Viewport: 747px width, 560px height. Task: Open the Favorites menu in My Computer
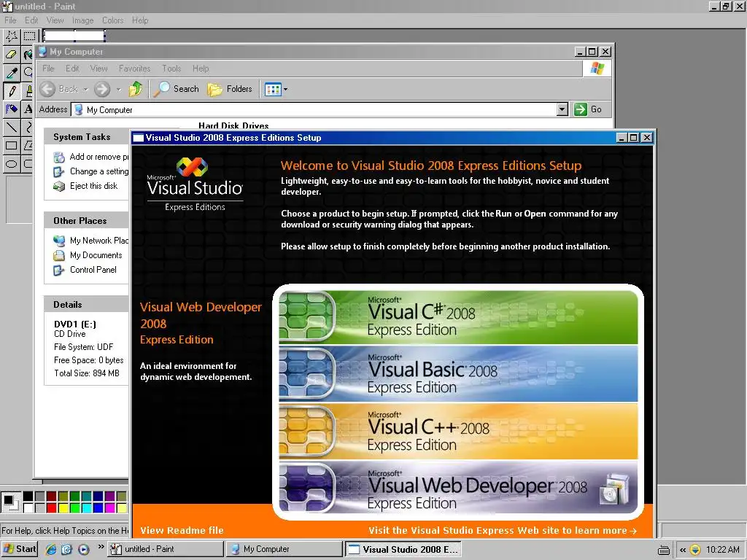[x=134, y=69]
